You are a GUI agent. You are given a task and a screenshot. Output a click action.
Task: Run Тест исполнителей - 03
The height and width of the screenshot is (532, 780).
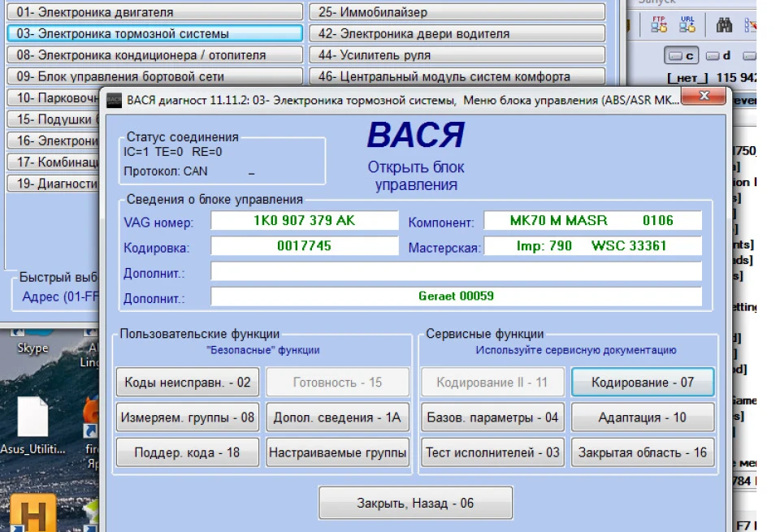pyautogui.click(x=492, y=452)
